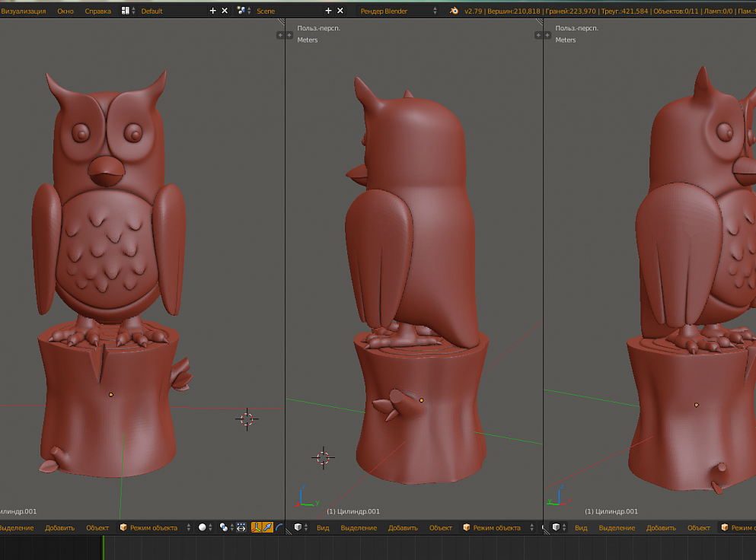This screenshot has width=756, height=560.
Task: Add a new scene with plus icon
Action: [328, 11]
